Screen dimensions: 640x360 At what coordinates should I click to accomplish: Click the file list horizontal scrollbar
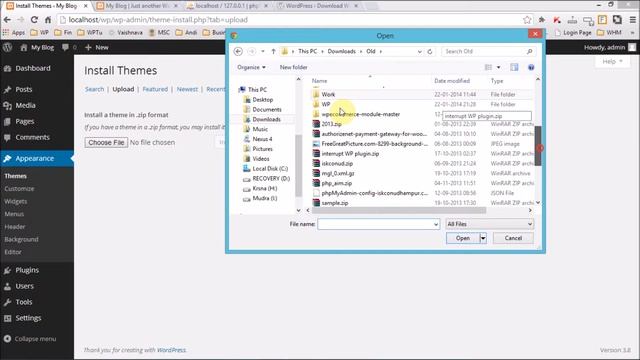pos(399,210)
